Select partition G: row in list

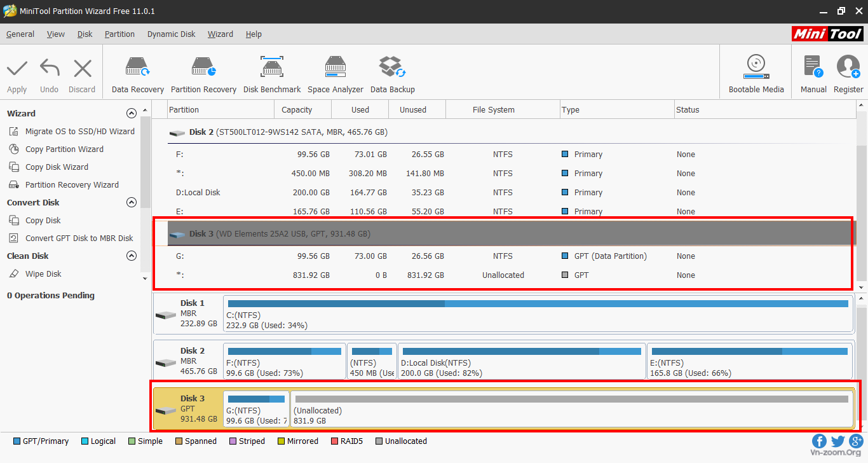(x=512, y=256)
